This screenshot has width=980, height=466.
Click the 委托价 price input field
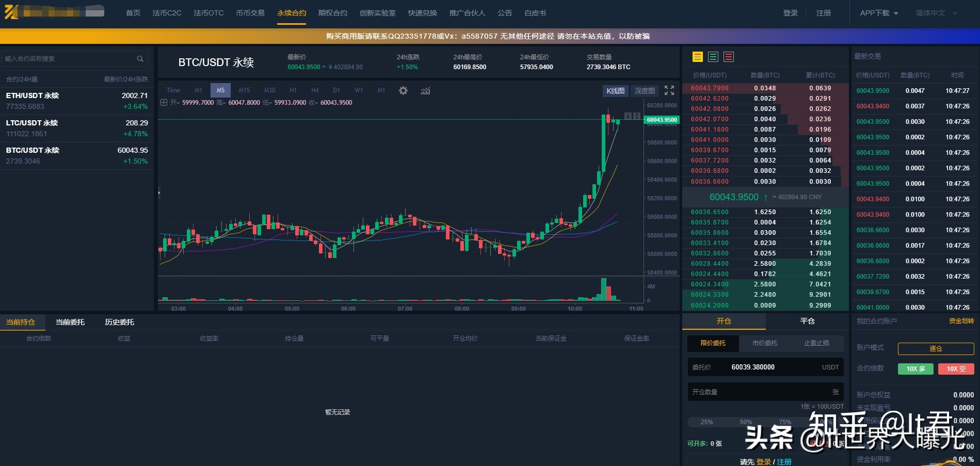pos(766,367)
